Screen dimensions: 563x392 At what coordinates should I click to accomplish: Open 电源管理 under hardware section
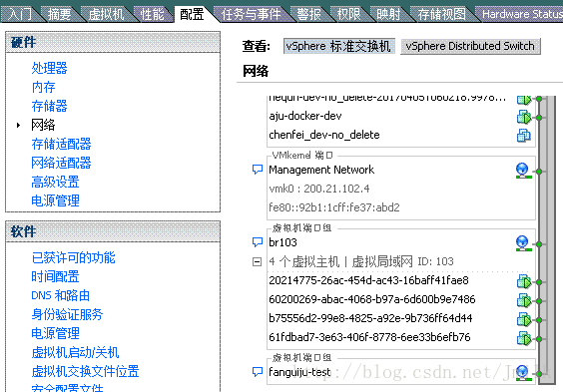point(55,201)
